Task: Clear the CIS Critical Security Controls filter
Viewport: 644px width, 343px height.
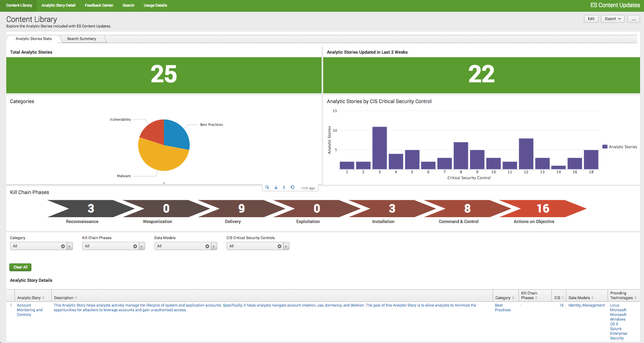Action: point(279,246)
